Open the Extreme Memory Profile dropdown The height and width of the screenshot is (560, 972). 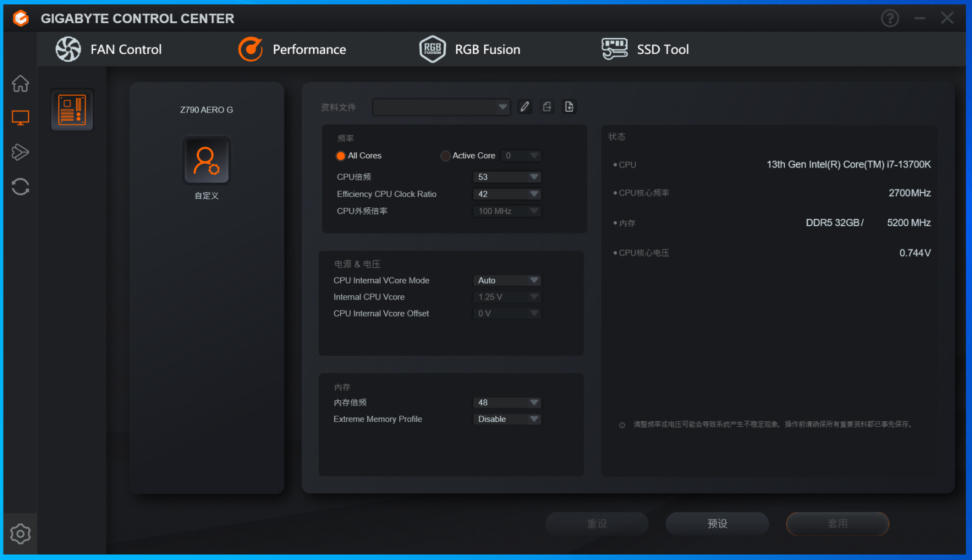(x=507, y=419)
